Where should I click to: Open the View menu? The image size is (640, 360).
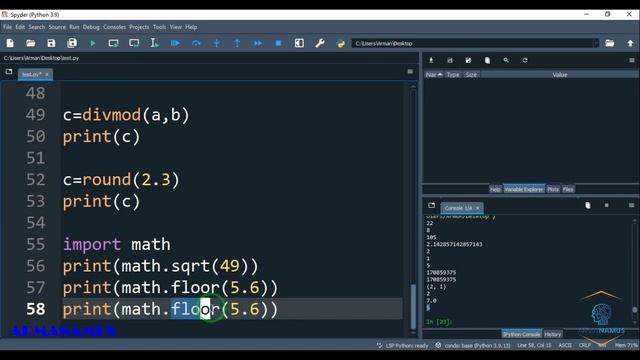(176, 27)
